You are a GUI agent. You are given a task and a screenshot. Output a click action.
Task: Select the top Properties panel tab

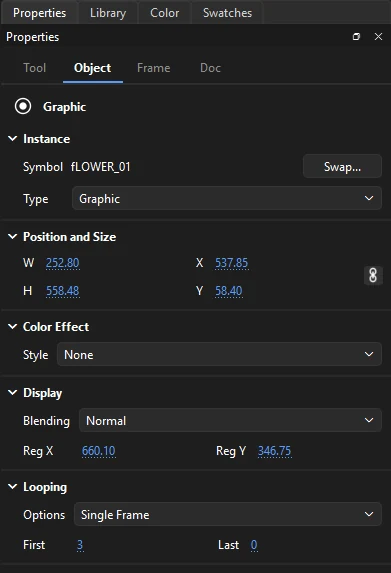[39, 13]
